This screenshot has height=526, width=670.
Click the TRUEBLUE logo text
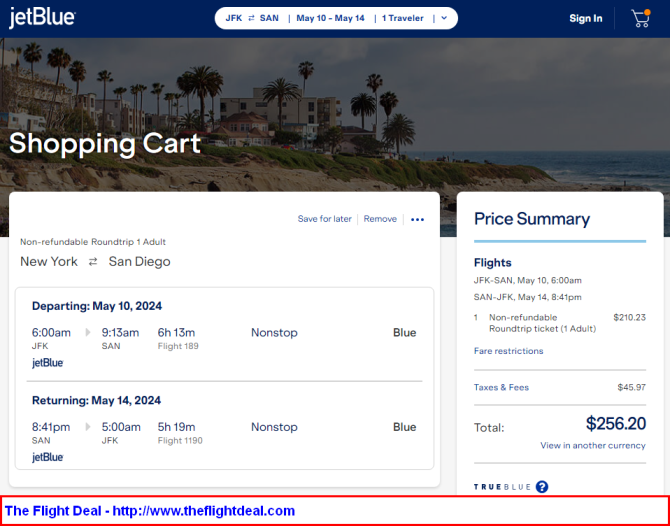coord(502,487)
